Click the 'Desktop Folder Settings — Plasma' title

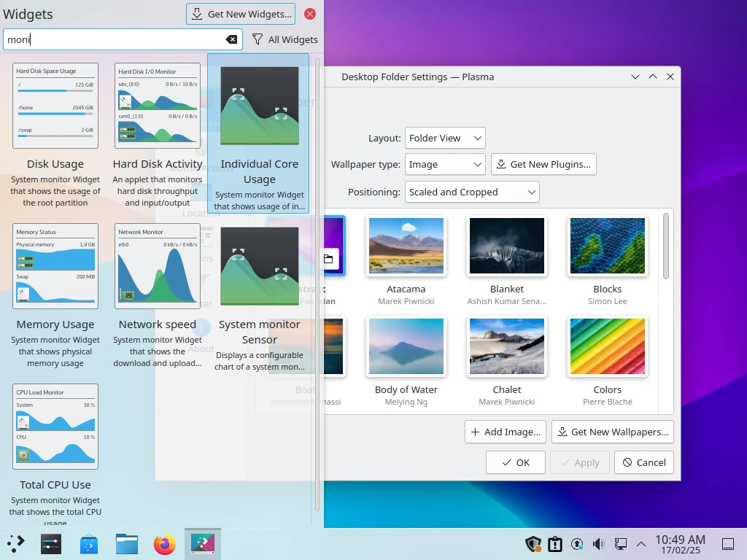[418, 77]
